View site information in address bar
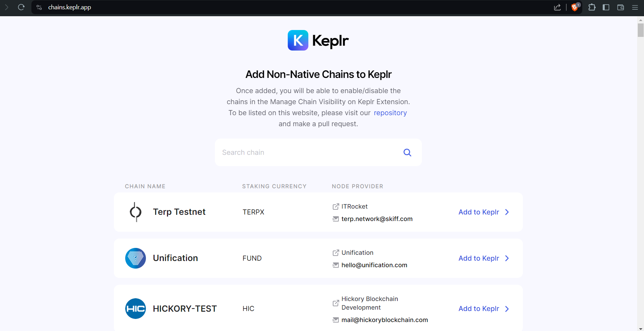Screen dimensions: 644x331 coord(39,7)
